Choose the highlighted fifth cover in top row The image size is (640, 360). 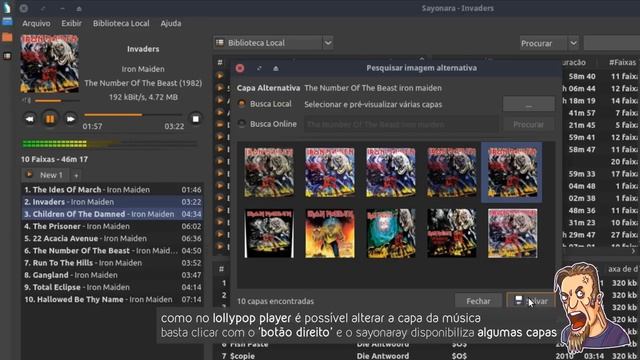512,172
